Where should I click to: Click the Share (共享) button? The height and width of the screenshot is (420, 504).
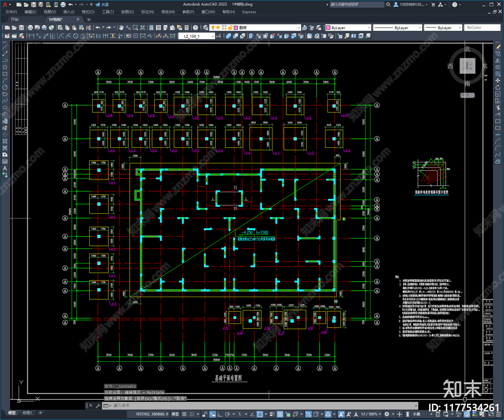pos(102,4)
